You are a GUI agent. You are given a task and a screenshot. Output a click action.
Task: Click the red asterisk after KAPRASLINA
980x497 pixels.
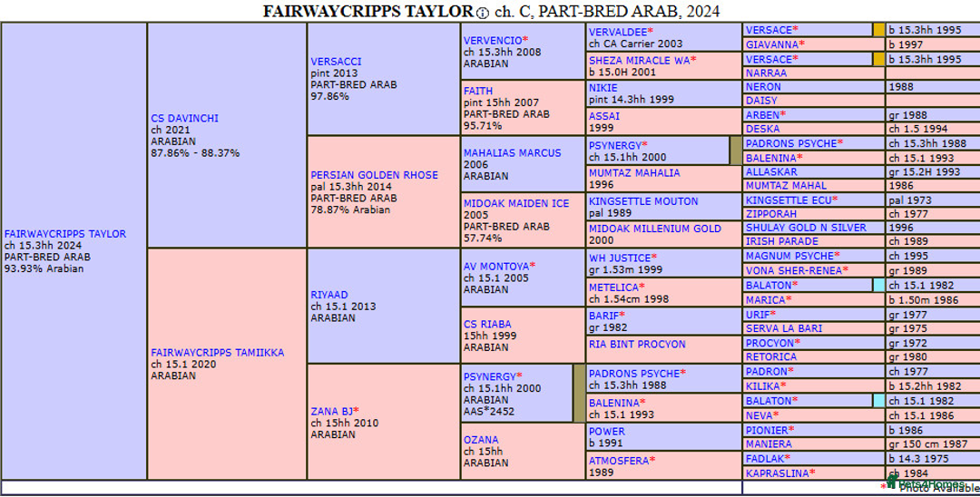pos(812,473)
